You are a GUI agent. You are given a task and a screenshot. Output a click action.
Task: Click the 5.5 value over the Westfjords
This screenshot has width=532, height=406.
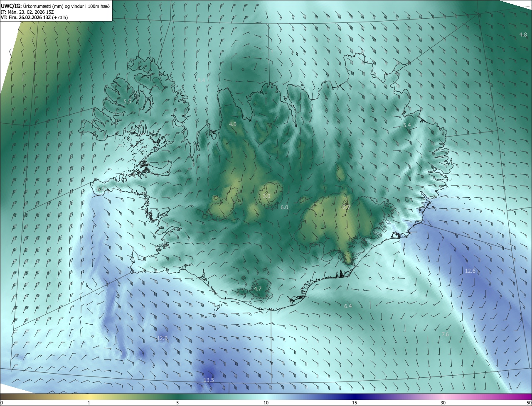pos(127,101)
